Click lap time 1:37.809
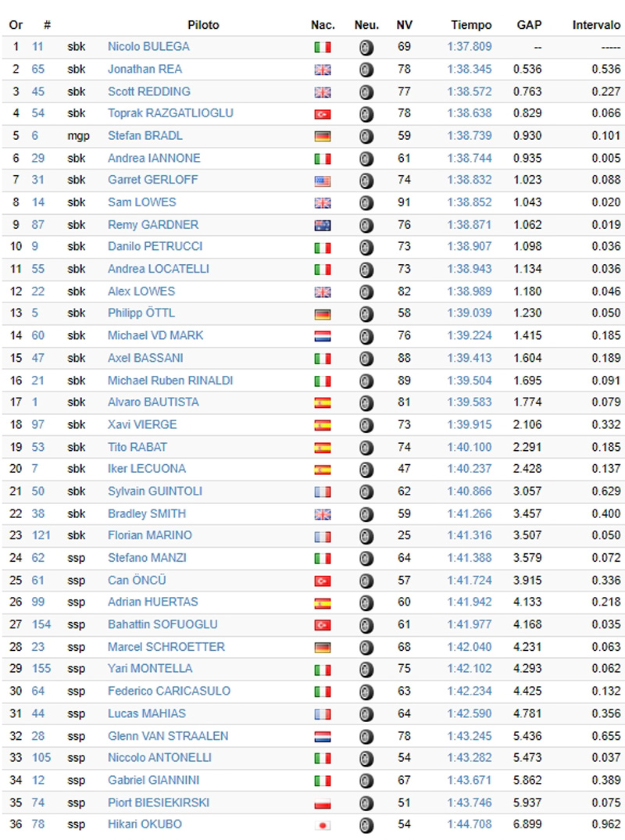This screenshot has height=840, width=625. pyautogui.click(x=470, y=46)
